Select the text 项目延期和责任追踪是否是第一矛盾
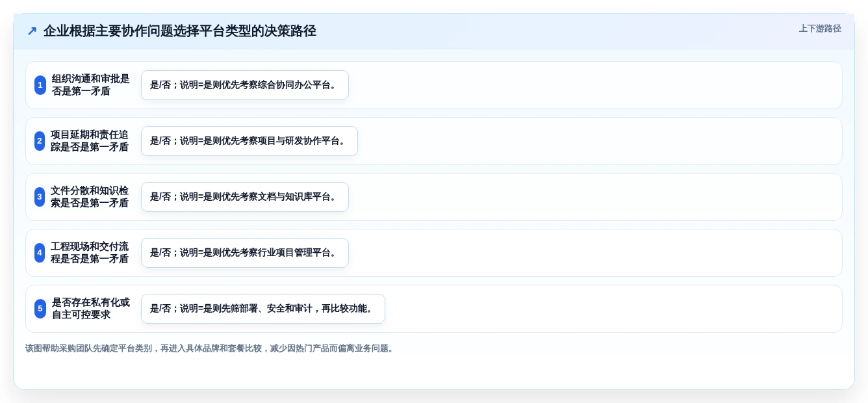Viewport: 868px width, 403px height. pos(90,141)
